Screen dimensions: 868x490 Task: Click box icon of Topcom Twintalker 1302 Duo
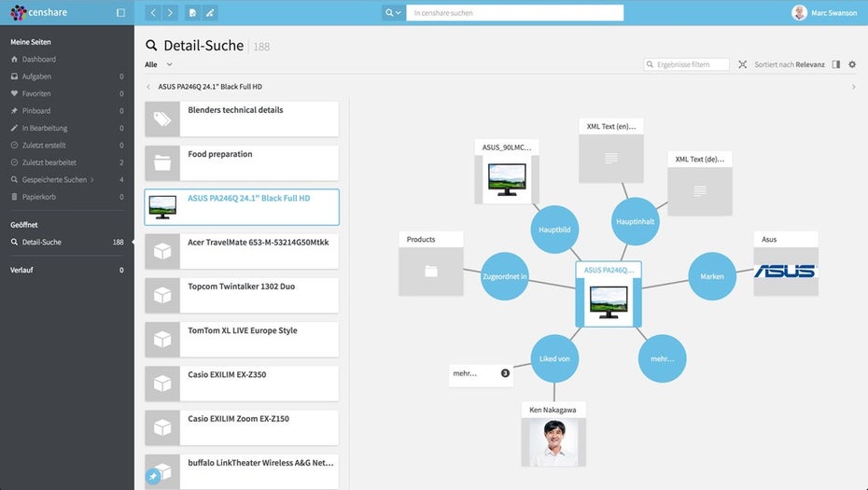click(162, 295)
